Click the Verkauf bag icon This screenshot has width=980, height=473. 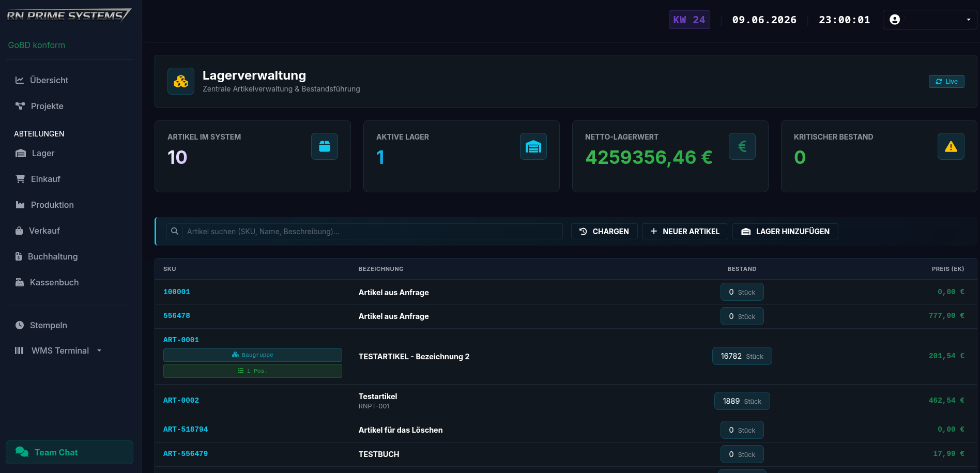click(19, 231)
